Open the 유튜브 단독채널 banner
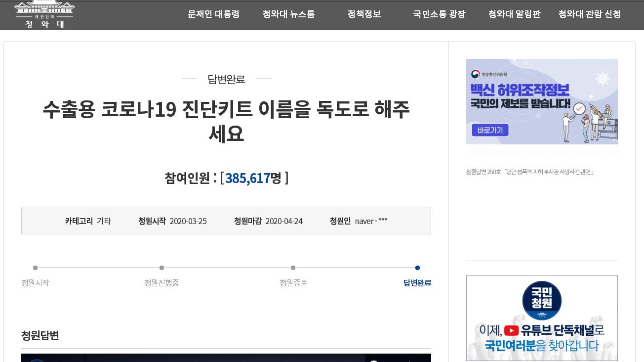Screen dimensions: 644x362 [542, 338]
